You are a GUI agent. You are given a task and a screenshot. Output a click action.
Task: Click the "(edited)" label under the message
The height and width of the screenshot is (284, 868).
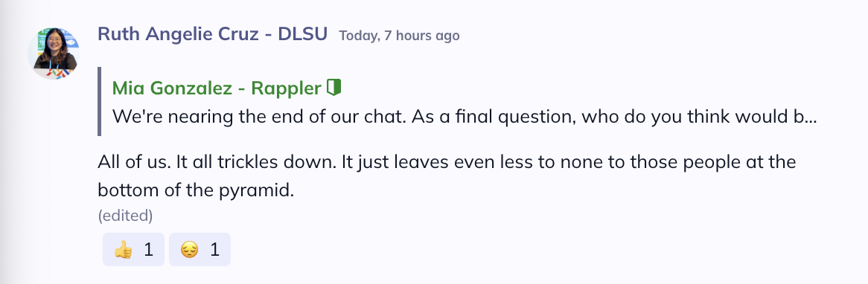click(125, 216)
